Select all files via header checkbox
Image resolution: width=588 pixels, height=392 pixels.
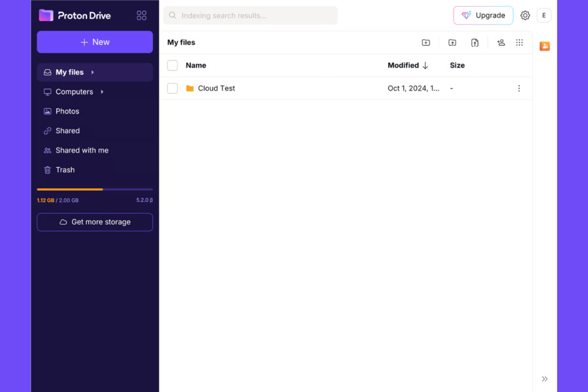172,65
